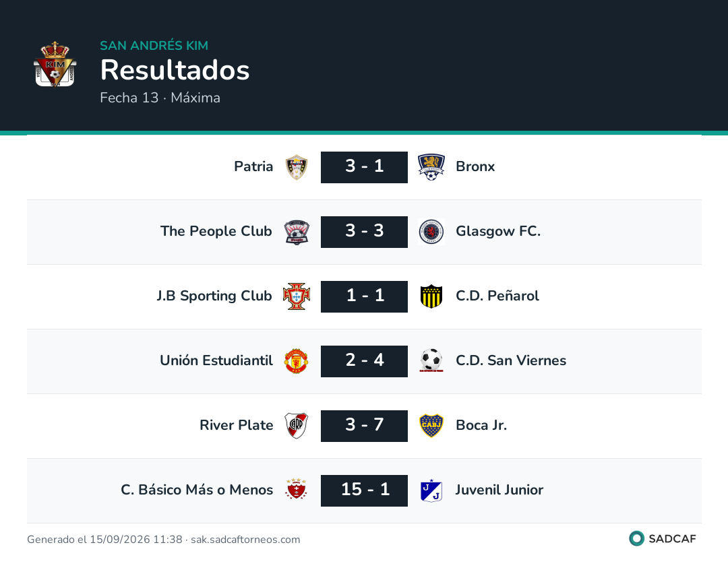Click the Unión Estudiantil team name
The image size is (728, 574).
point(216,360)
